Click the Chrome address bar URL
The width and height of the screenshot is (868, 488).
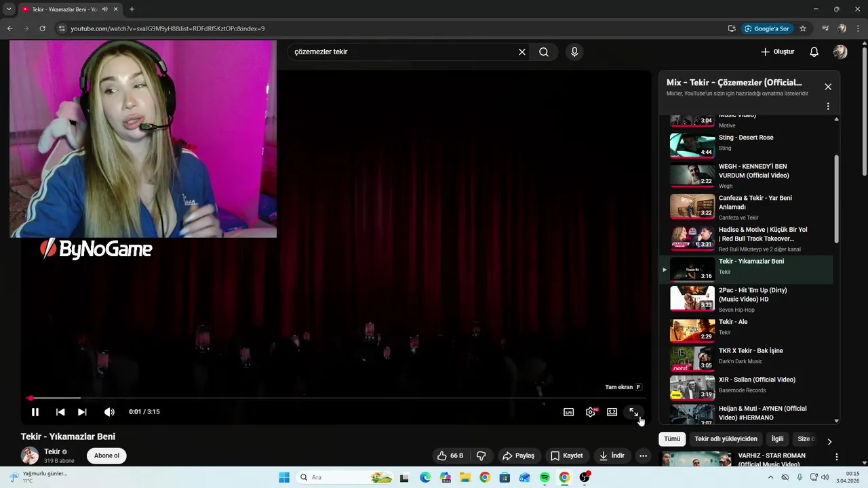(x=167, y=28)
